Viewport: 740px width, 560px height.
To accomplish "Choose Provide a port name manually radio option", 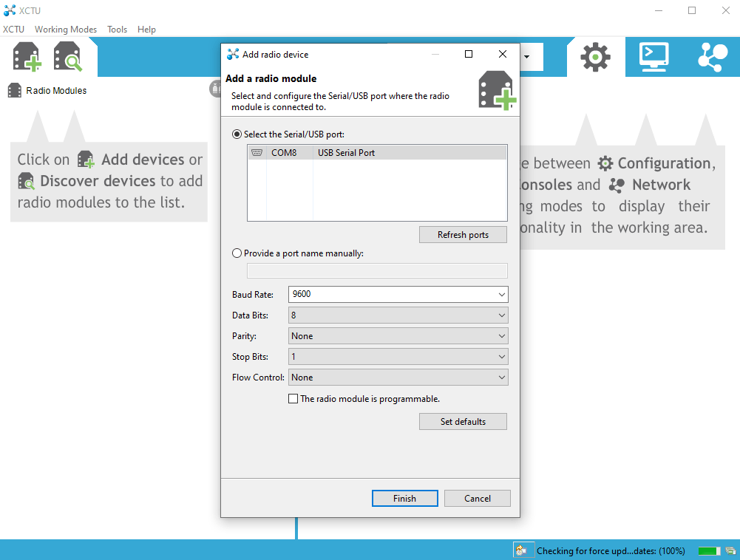I will click(x=237, y=253).
